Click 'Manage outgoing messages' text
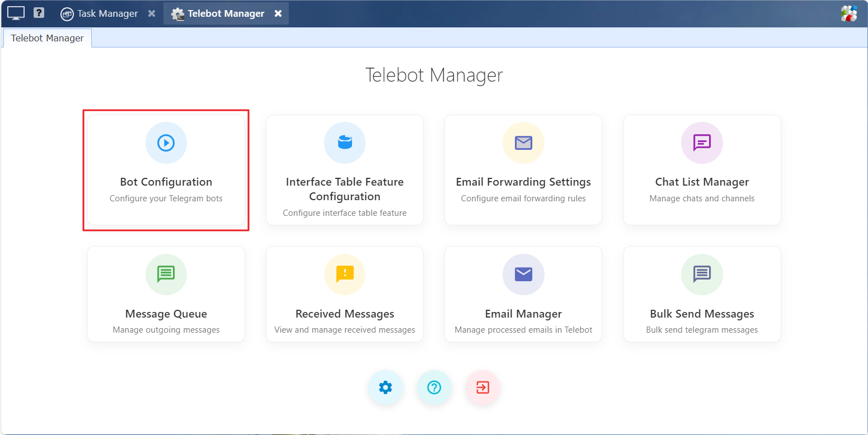The image size is (868, 435). click(166, 330)
